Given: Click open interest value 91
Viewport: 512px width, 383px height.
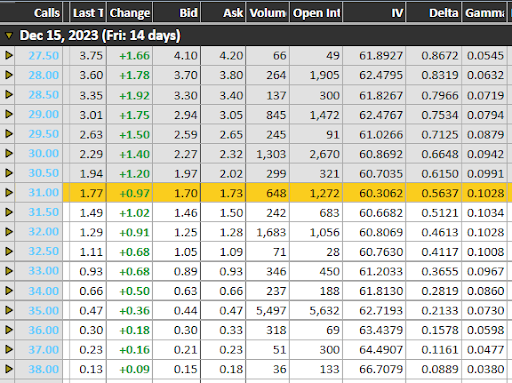Looking at the screenshot, I should [x=316, y=134].
